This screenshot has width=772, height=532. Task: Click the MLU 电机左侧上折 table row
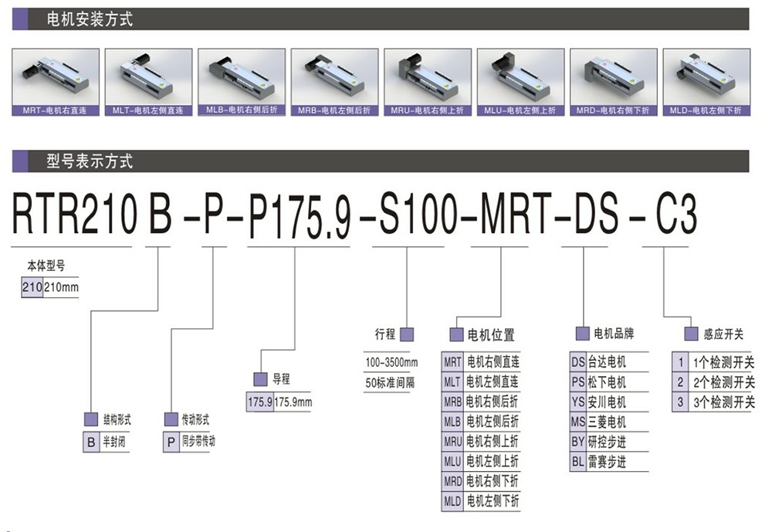pyautogui.click(x=481, y=461)
